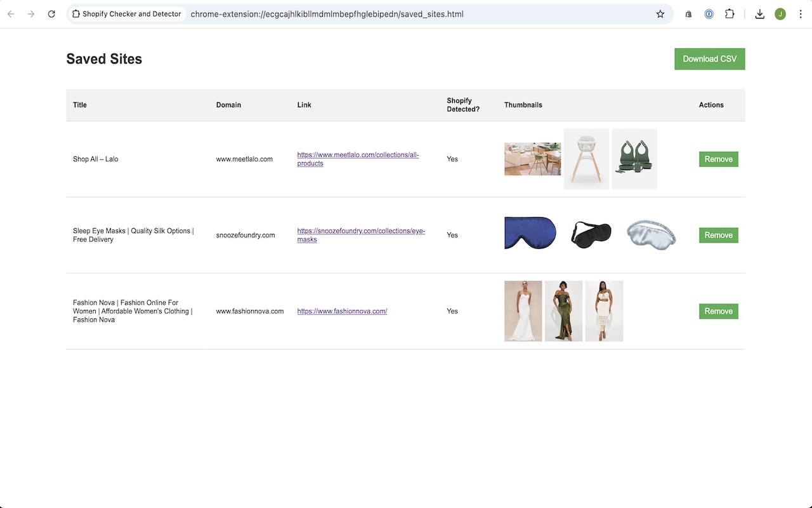Click the Download CSV button
Screen dimensions: 812x508
click(x=709, y=58)
